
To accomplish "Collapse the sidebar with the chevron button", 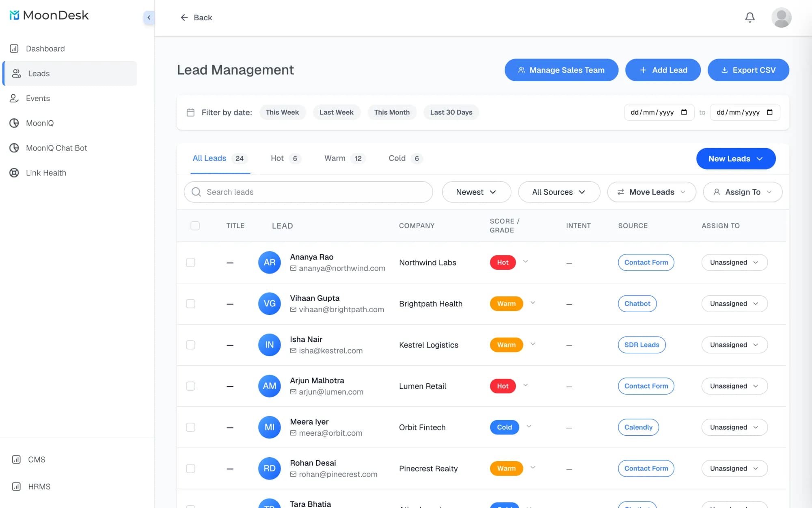I will [149, 17].
